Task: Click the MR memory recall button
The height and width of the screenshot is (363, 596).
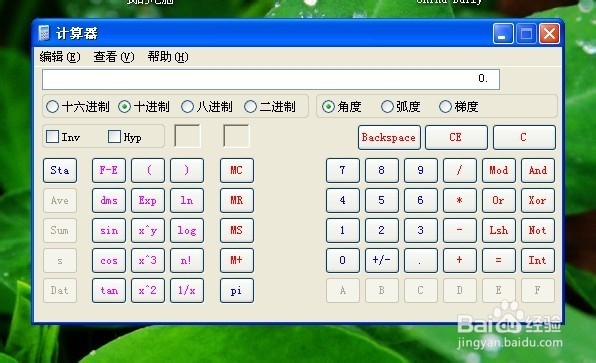Action: tap(236, 200)
